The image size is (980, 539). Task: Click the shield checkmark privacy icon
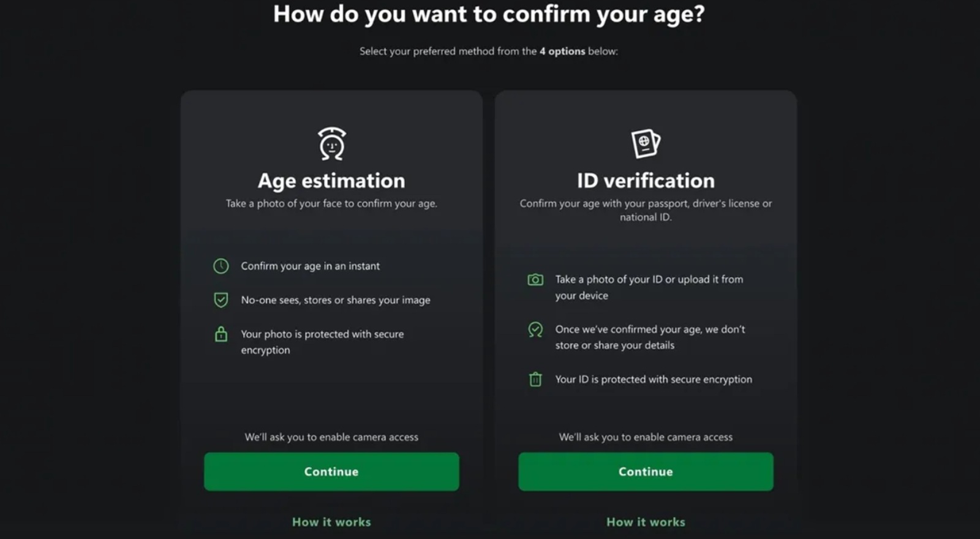tap(221, 300)
